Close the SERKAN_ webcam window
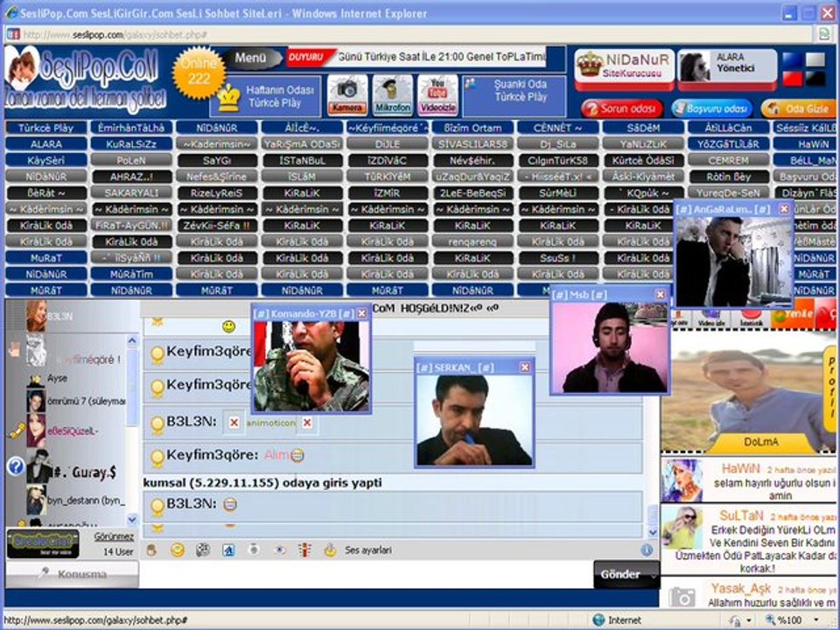This screenshot has height=630, width=840. (x=525, y=367)
